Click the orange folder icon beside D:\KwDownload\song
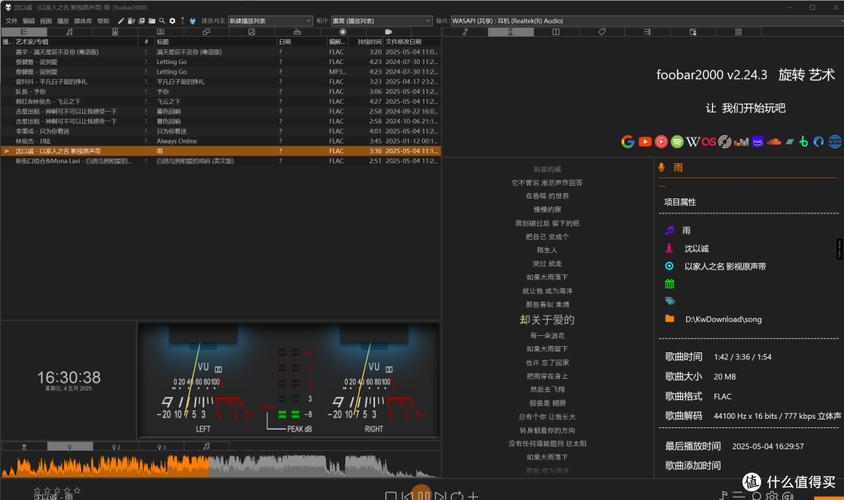The image size is (844, 500). (669, 319)
